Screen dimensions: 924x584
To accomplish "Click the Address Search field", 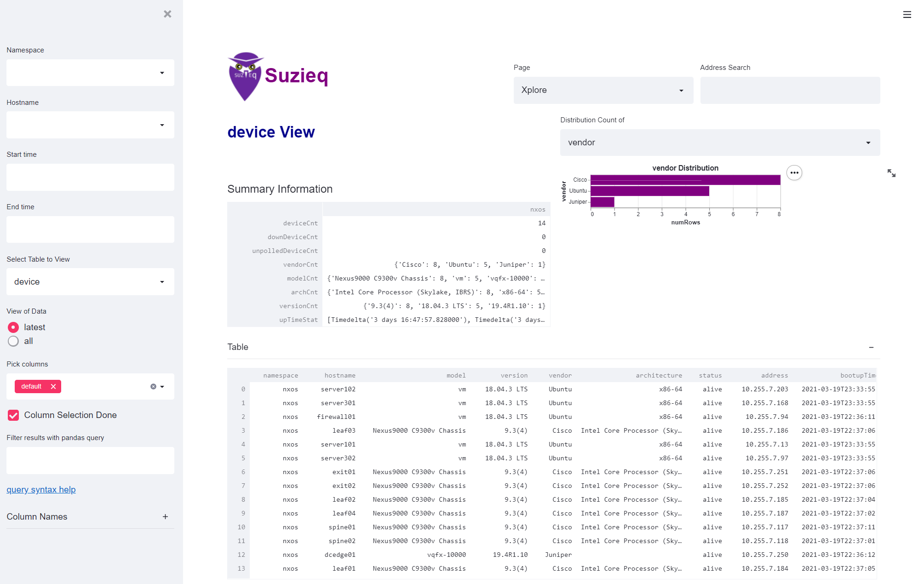I will pyautogui.click(x=790, y=90).
